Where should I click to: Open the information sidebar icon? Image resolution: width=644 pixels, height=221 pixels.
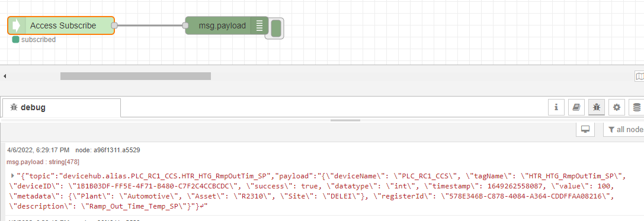556,108
